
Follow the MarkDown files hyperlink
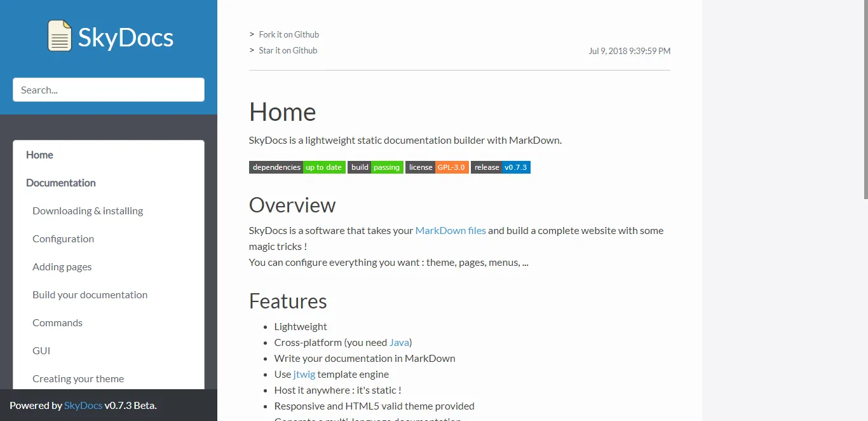pyautogui.click(x=451, y=230)
